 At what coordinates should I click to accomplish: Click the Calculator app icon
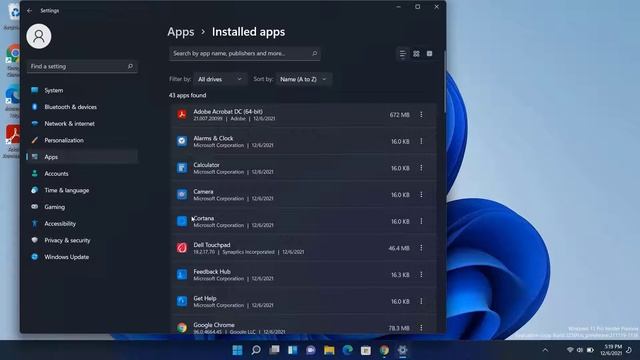(182, 168)
